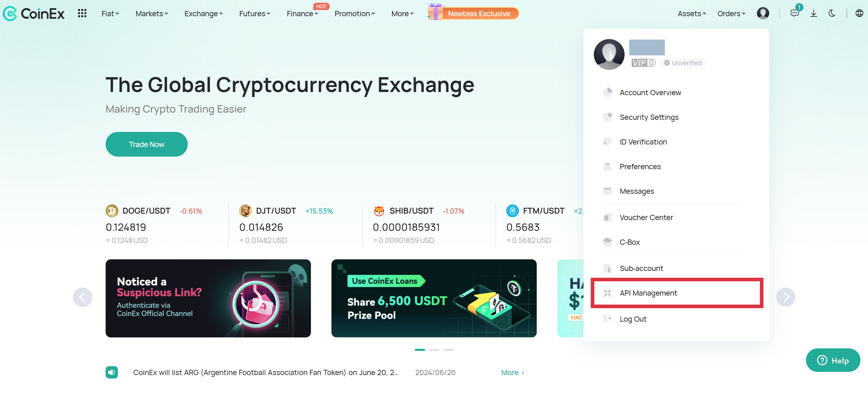Open the globe language selector icon
Image resolution: width=868 pixels, height=397 pixels.
859,13
